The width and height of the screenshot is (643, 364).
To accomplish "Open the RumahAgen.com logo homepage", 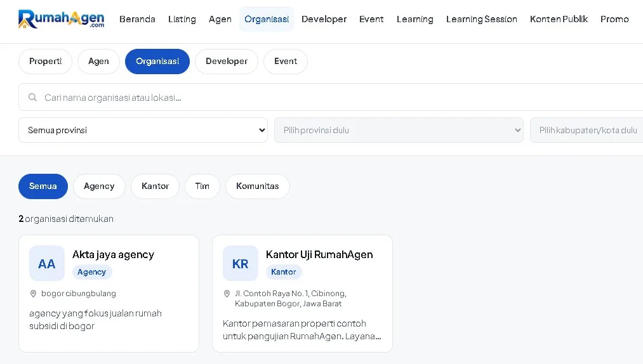I will pos(61,19).
